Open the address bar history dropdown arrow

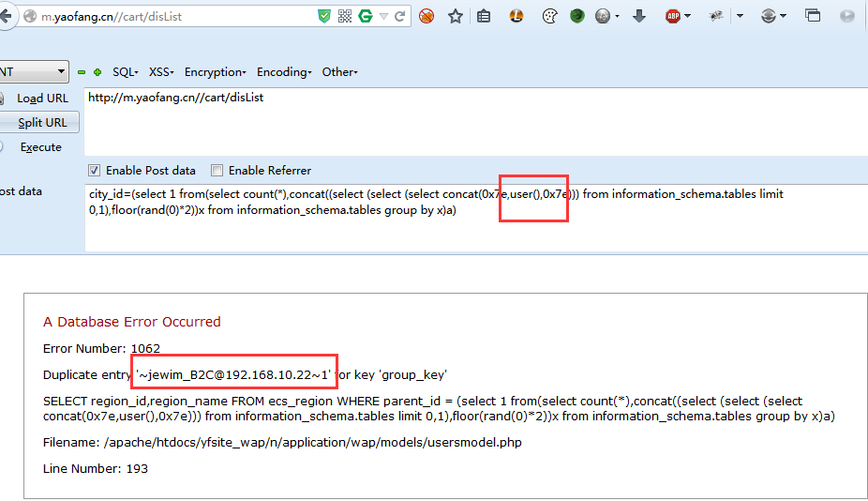[383, 17]
